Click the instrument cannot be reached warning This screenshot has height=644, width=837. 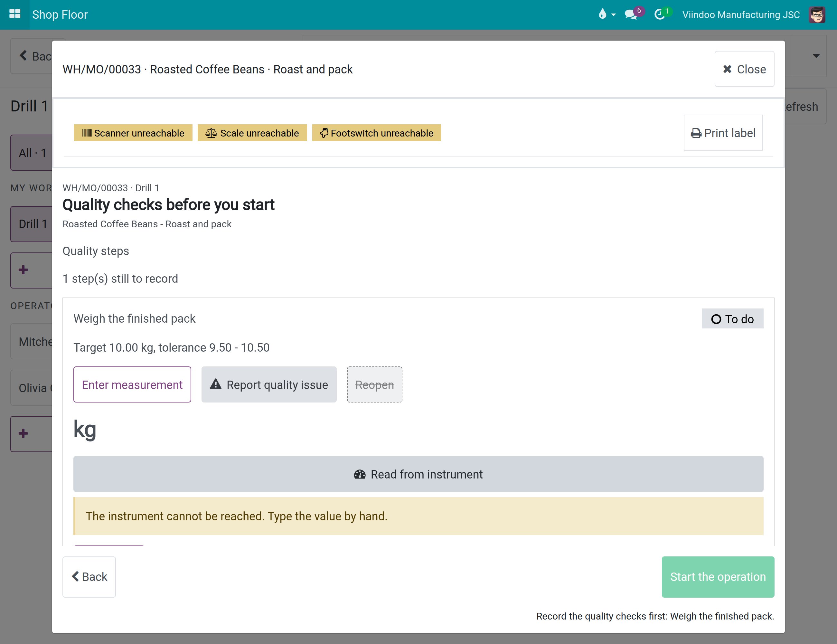pyautogui.click(x=418, y=516)
